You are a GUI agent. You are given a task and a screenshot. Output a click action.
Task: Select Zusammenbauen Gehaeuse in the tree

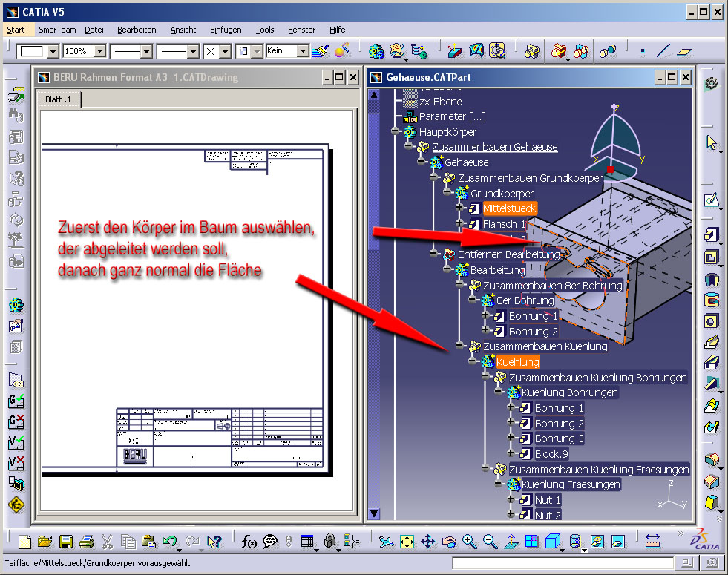click(495, 147)
